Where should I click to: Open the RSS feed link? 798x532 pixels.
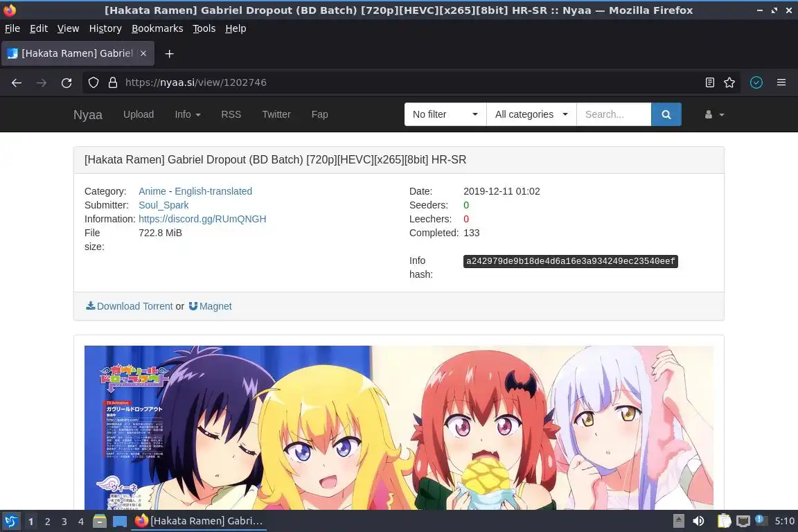click(231, 114)
